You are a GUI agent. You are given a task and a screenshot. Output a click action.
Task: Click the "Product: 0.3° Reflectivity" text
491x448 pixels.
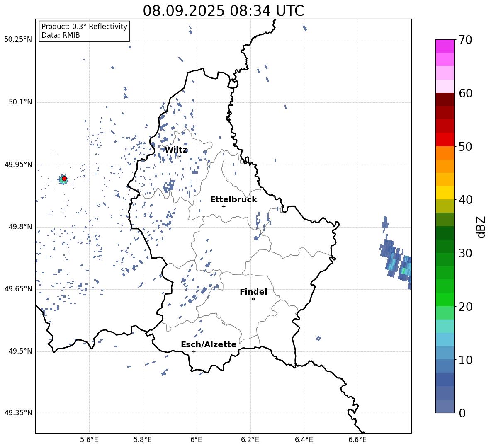[x=84, y=27]
